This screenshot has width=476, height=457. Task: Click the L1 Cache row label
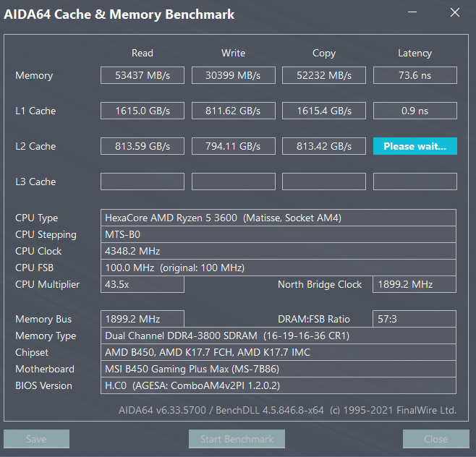(x=35, y=111)
